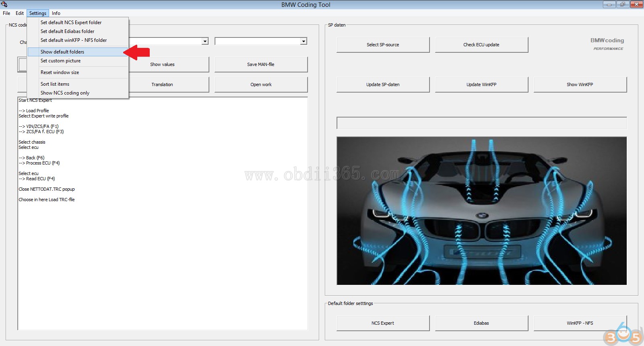Restore down the BMW Coding Tool window
Viewport: 644px width, 346px height.
click(x=622, y=4)
